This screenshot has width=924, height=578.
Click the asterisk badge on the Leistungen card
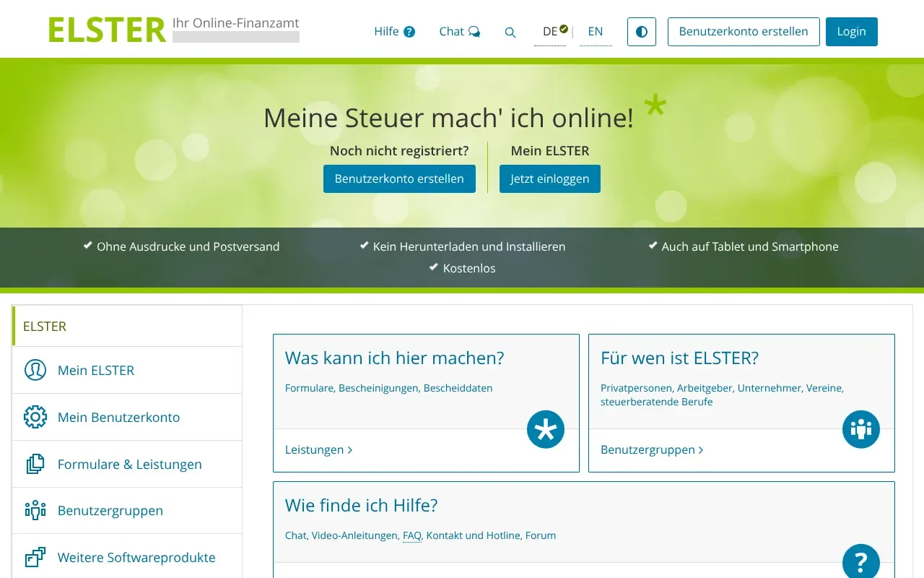[x=545, y=429]
